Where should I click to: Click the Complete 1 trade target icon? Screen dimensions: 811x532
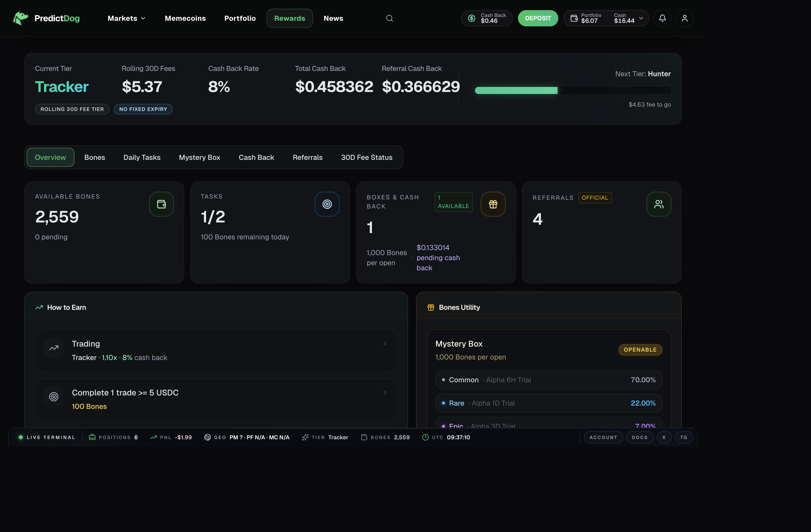coord(54,397)
